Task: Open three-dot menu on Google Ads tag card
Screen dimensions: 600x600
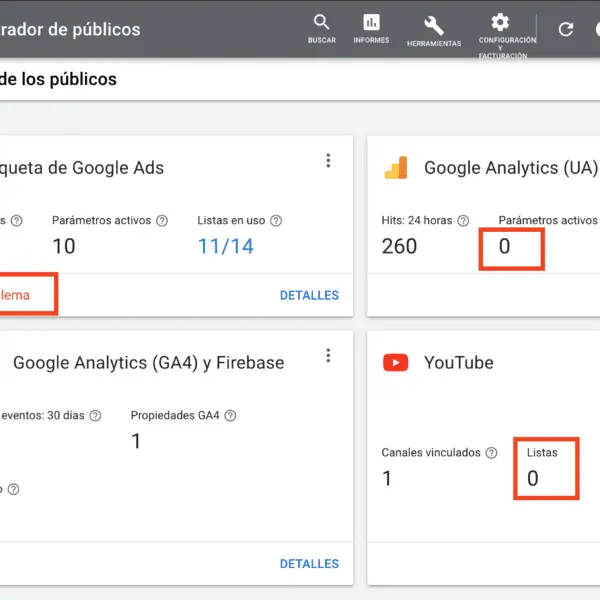Action: (327, 161)
